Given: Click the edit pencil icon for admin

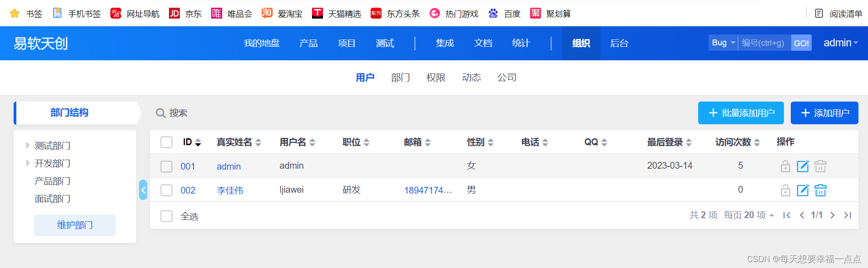Looking at the screenshot, I should point(803,166).
